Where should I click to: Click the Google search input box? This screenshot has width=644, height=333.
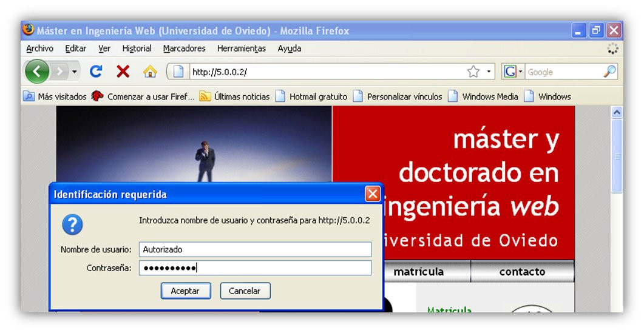pyautogui.click(x=564, y=72)
